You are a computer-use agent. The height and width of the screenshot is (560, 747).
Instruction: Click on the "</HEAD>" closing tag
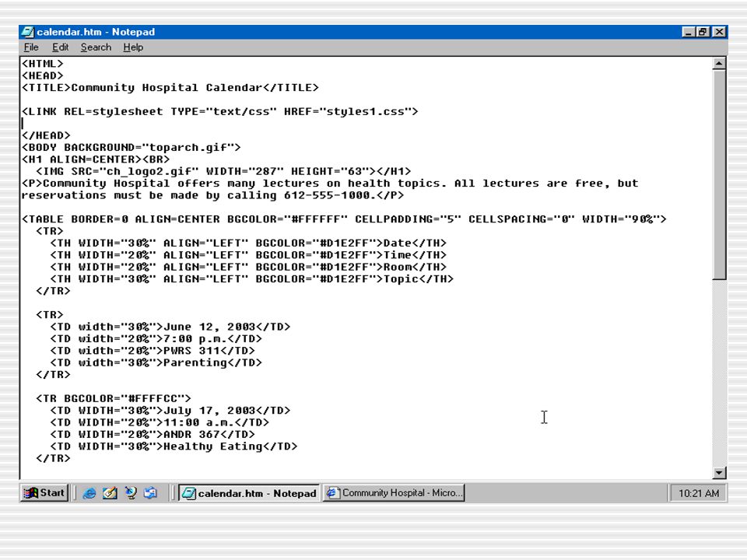(x=46, y=135)
